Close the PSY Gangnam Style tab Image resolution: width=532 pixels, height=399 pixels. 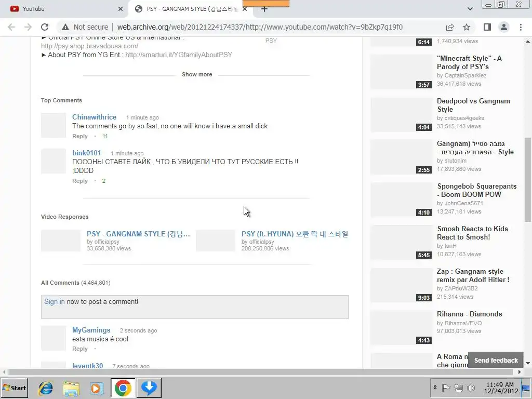(x=245, y=9)
